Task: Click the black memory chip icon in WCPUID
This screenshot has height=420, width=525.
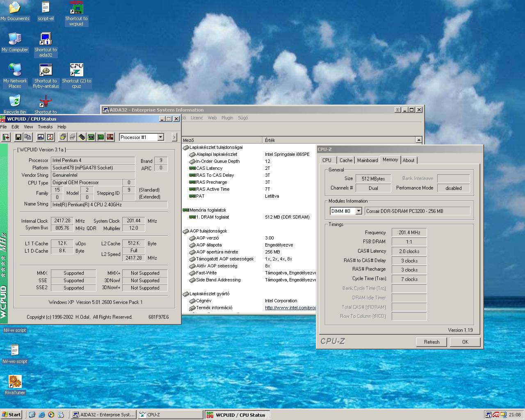Action: click(x=82, y=137)
